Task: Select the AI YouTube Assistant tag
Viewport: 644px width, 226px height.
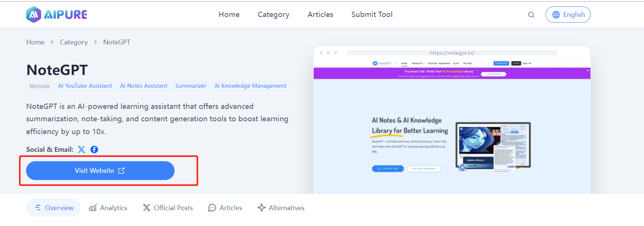Action: pos(85,86)
